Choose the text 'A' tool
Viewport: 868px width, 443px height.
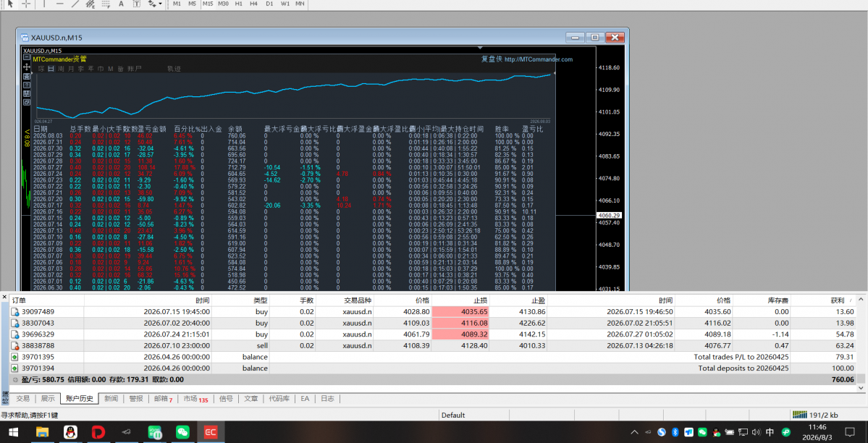121,4
